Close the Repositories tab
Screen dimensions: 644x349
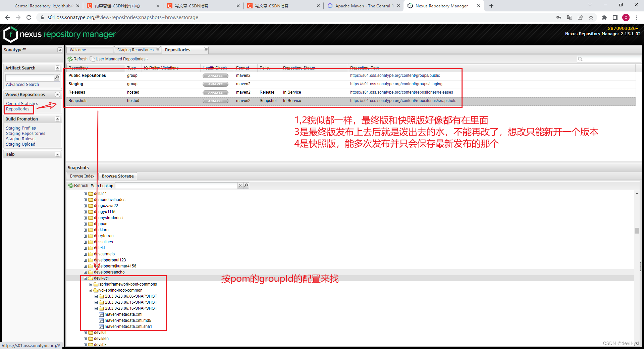pos(206,49)
